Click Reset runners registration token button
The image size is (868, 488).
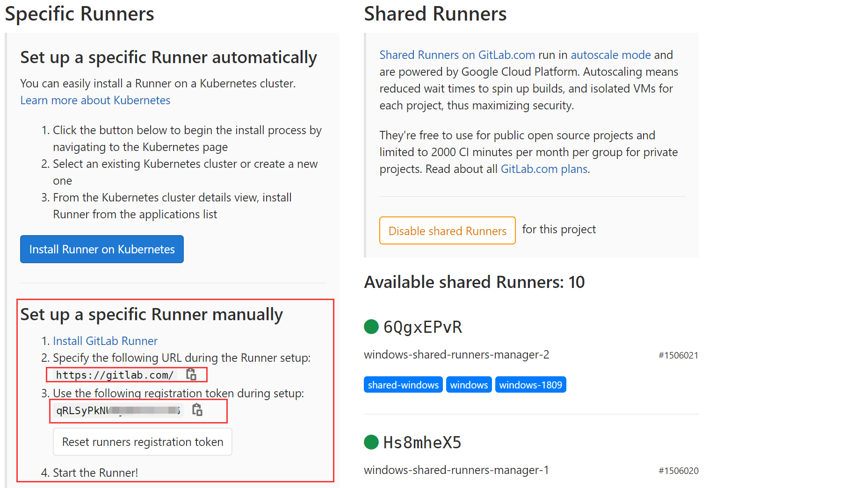point(143,442)
